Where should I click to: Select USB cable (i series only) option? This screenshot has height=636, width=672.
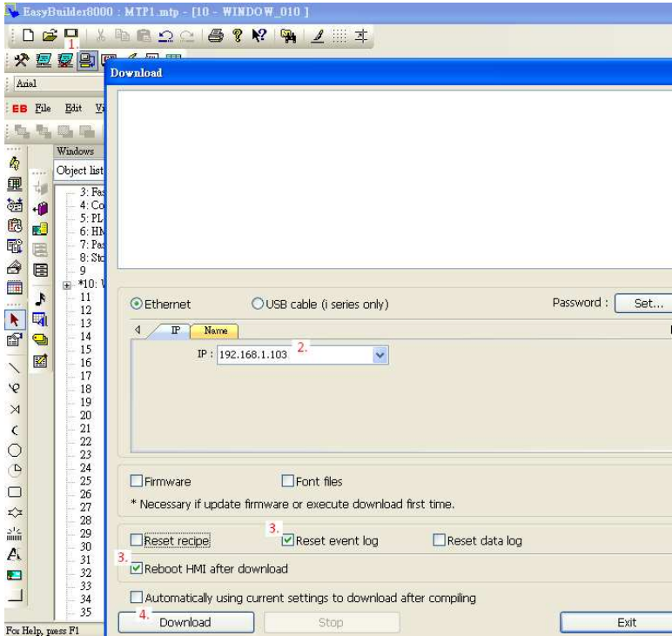[x=257, y=304]
